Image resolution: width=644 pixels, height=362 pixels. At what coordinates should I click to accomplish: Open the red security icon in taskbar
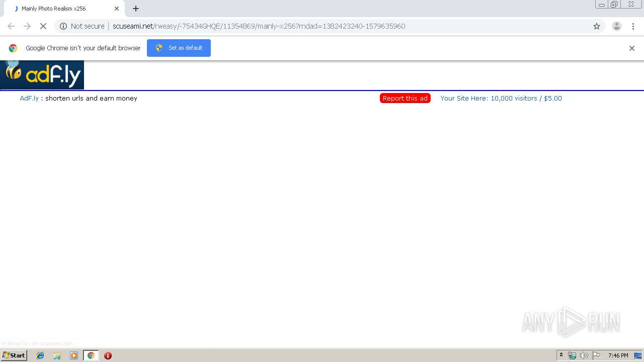108,355
